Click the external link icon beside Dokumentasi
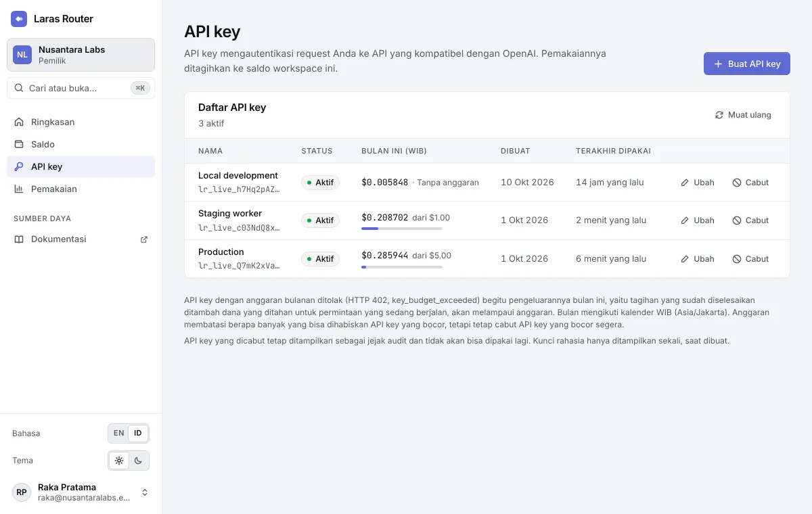 (143, 239)
